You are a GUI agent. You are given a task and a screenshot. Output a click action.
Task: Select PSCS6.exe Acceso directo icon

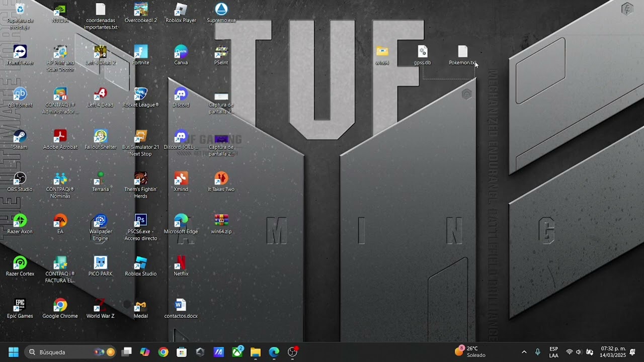(141, 227)
